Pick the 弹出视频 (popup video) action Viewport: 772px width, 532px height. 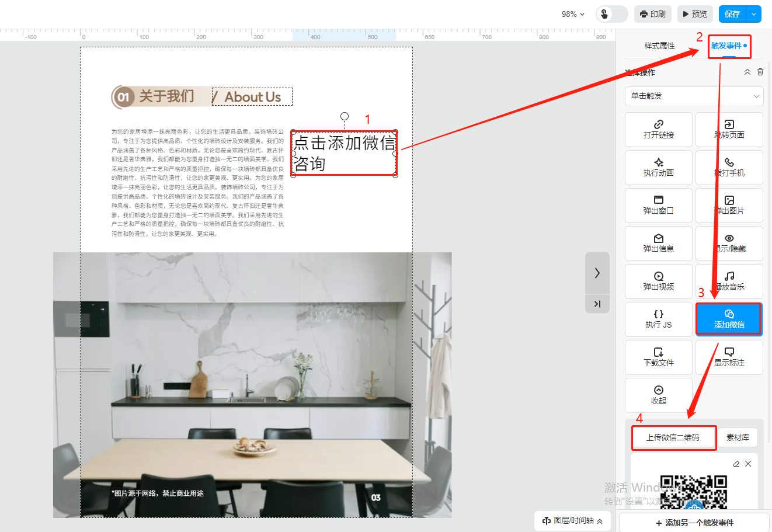658,281
